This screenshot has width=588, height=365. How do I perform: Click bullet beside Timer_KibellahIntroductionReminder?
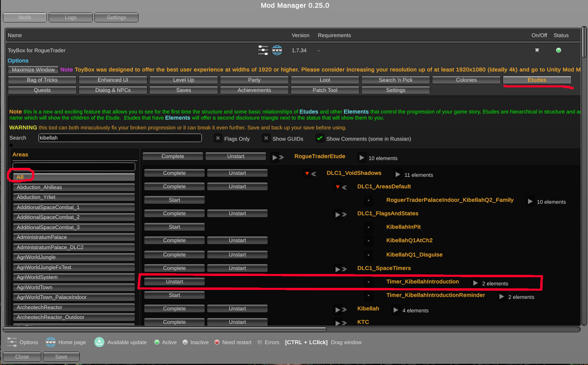(369, 296)
